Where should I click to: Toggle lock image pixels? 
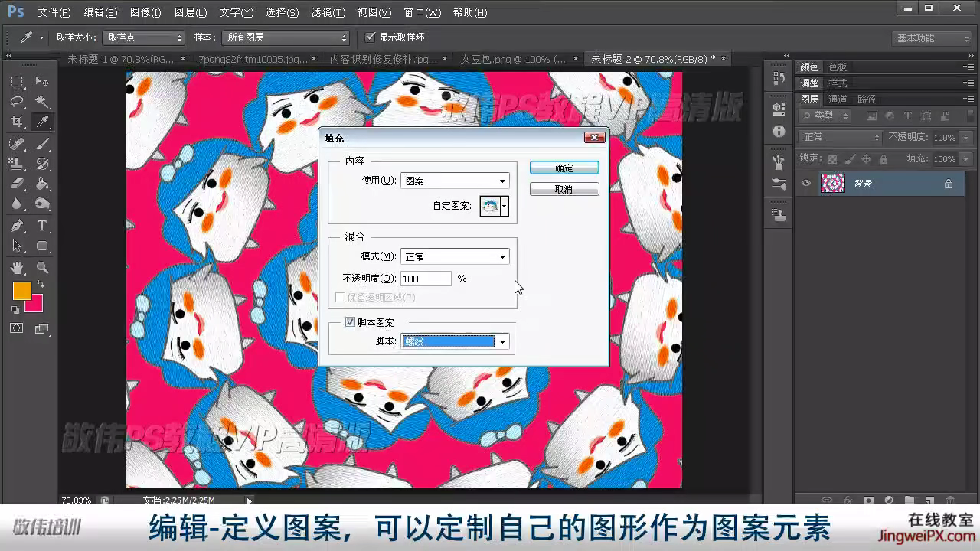coord(850,159)
